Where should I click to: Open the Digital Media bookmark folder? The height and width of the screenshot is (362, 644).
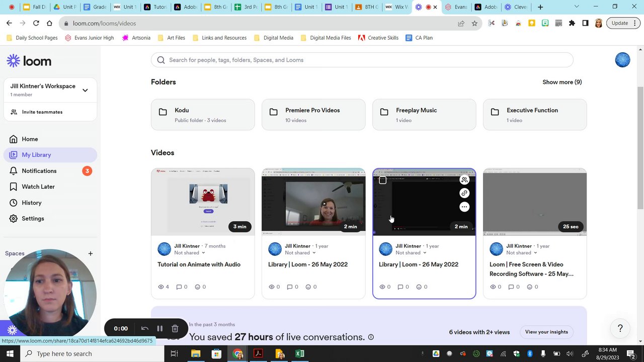[x=274, y=38]
